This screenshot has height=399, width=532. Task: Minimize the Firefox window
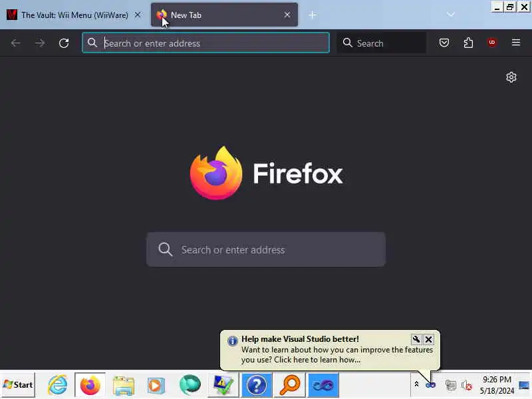pyautogui.click(x=497, y=7)
